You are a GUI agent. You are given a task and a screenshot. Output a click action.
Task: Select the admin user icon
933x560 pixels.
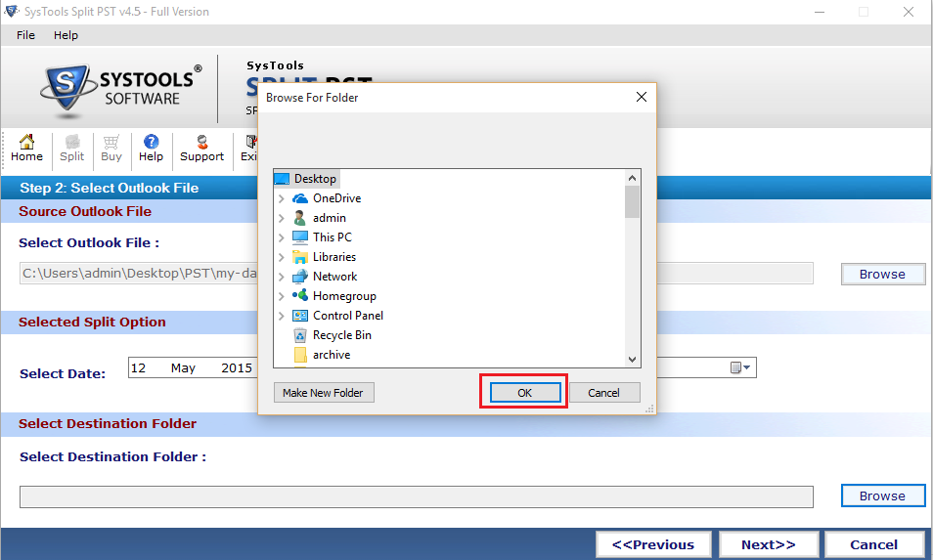point(300,218)
